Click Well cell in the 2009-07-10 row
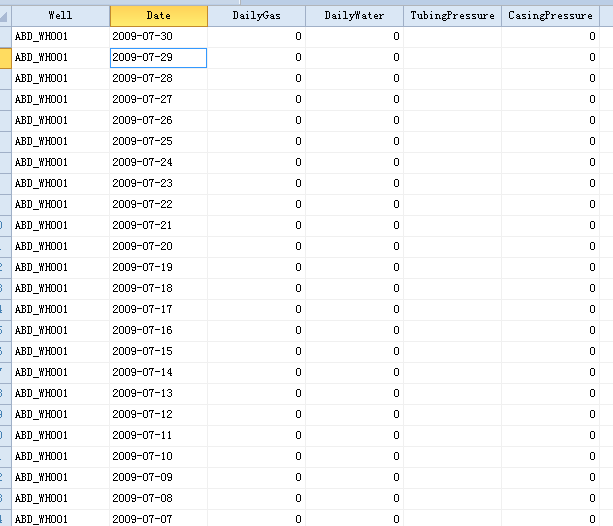The image size is (613, 526). tap(61, 457)
